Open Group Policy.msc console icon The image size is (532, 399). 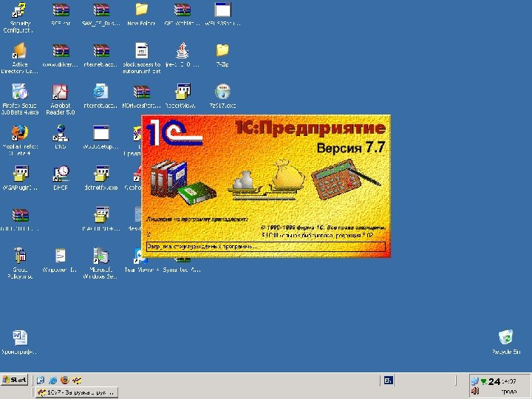(x=20, y=256)
